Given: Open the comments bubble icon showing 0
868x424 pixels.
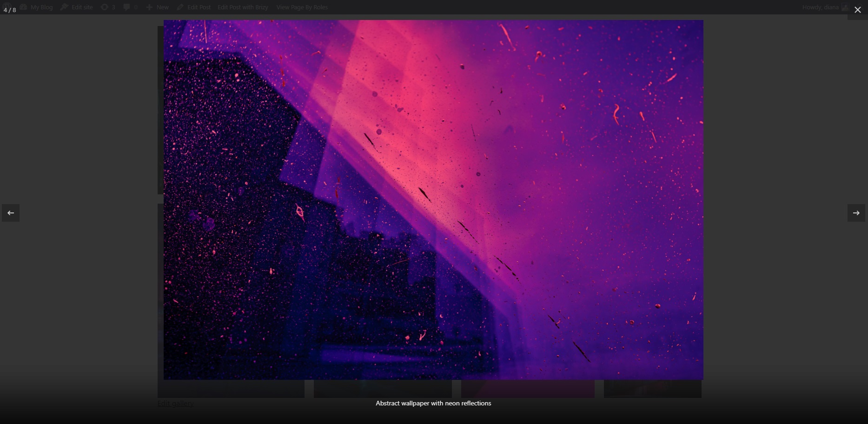Looking at the screenshot, I should tap(126, 7).
